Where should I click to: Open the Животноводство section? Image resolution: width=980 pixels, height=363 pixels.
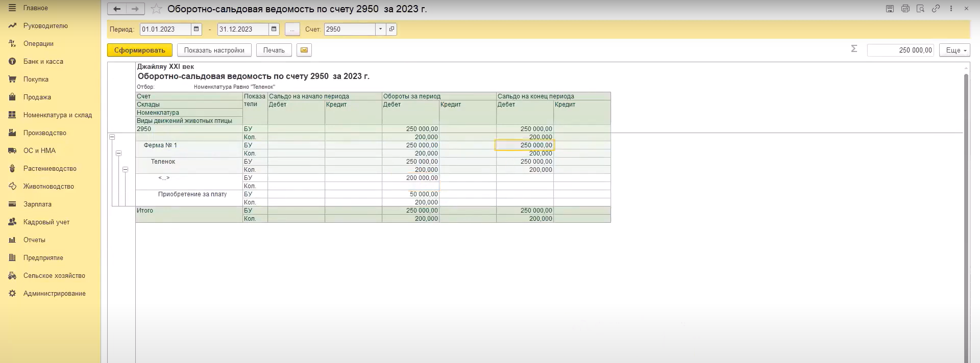point(48,186)
